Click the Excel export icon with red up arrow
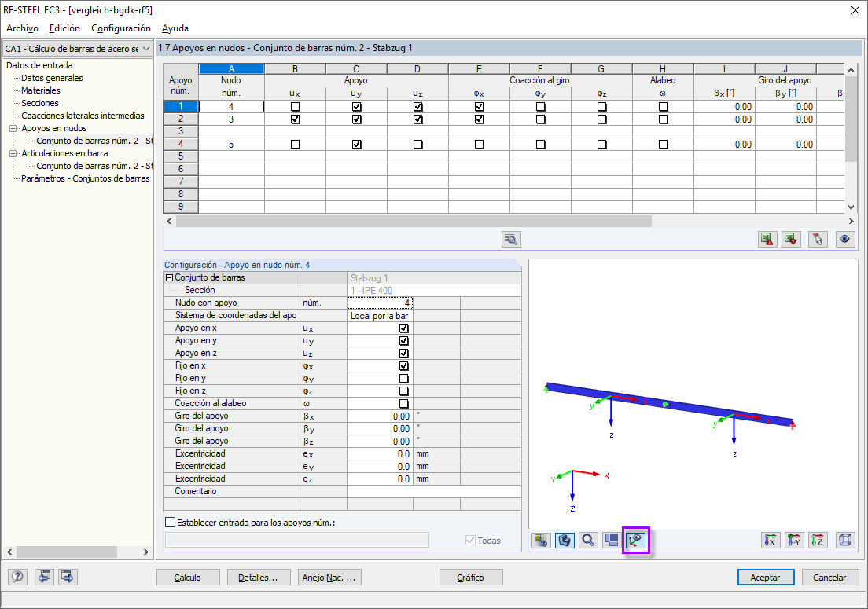 click(x=767, y=239)
